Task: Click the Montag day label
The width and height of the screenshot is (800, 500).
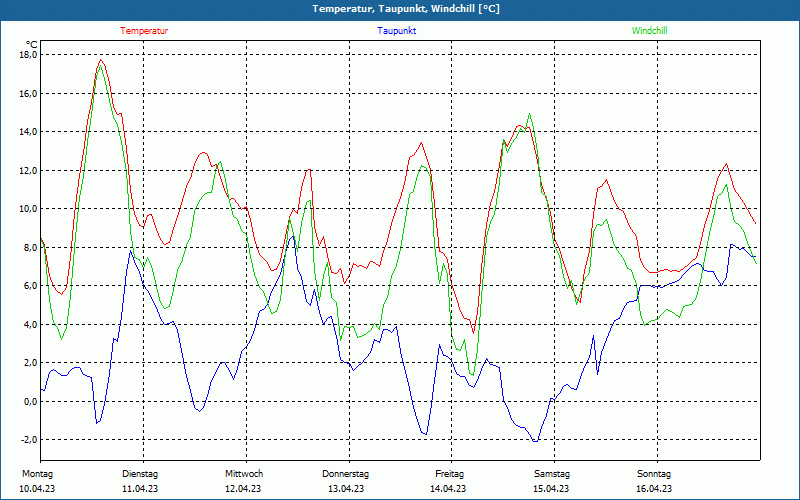Action: pos(37,474)
